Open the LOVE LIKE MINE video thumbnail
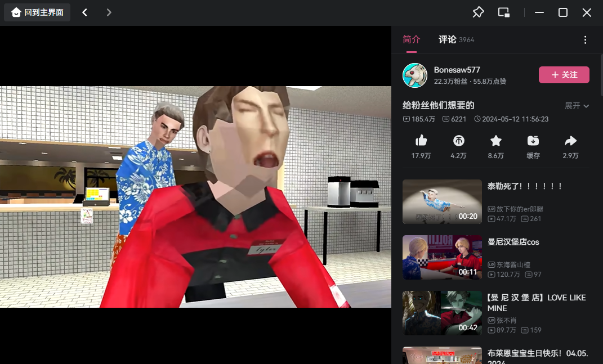Screen dimensions: 603x364 tap(442, 313)
